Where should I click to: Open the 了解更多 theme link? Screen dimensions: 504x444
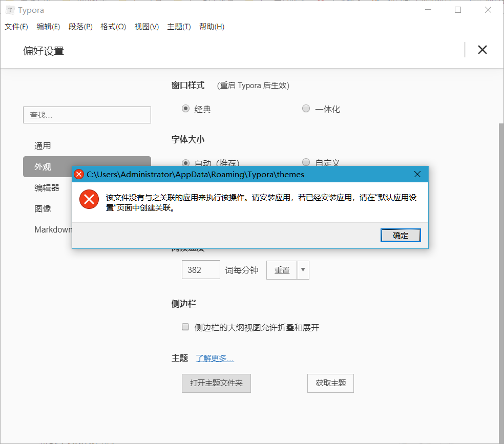point(215,358)
